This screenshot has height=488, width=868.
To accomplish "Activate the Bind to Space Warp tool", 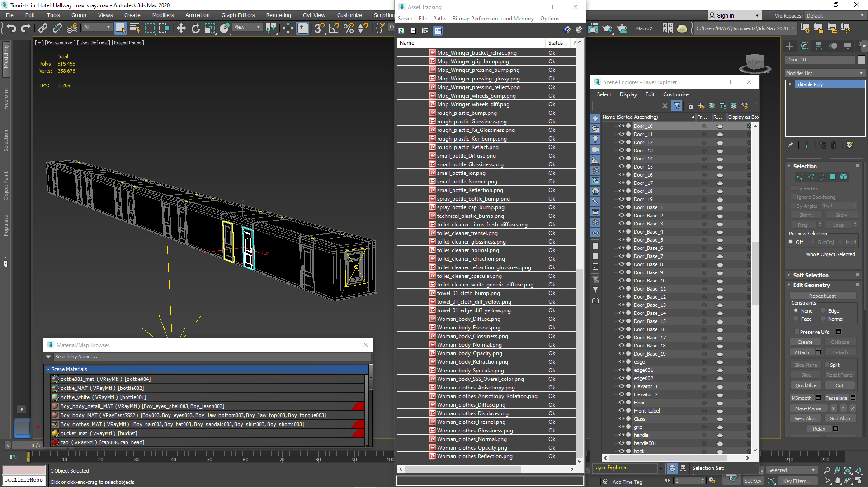I will tap(72, 28).
